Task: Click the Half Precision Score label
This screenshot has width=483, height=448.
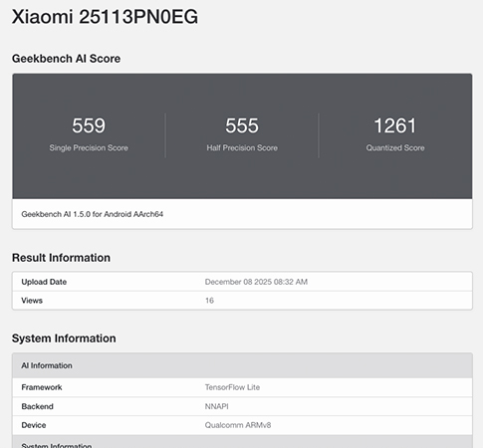Action: pyautogui.click(x=242, y=148)
